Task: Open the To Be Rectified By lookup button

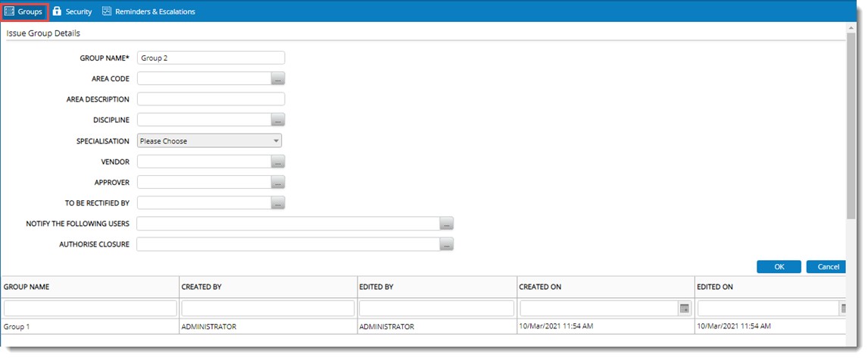Action: (278, 203)
